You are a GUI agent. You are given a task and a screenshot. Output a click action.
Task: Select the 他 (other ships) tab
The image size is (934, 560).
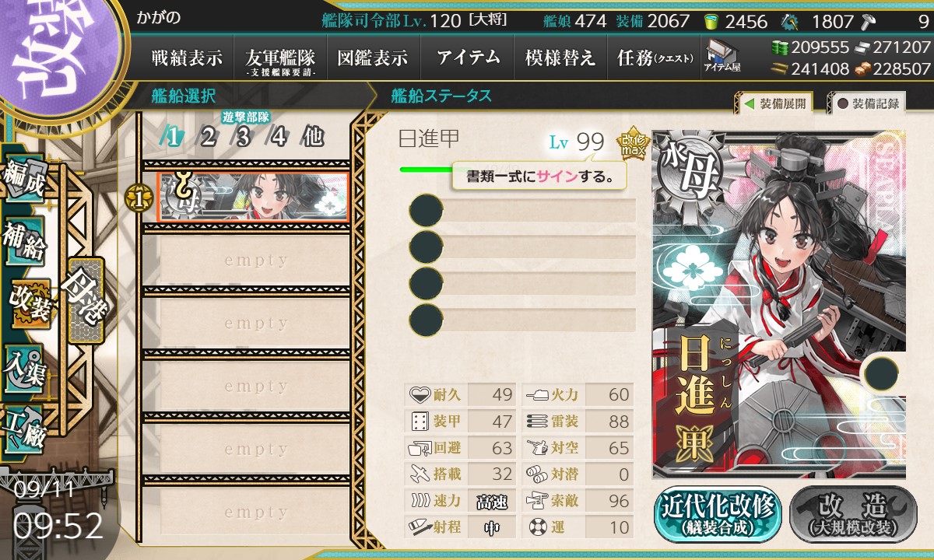point(313,138)
